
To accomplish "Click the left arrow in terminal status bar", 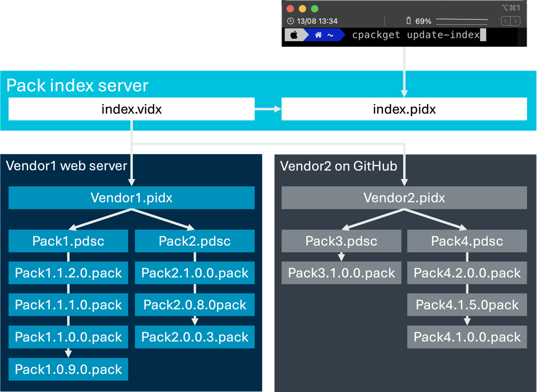I will point(505,21).
